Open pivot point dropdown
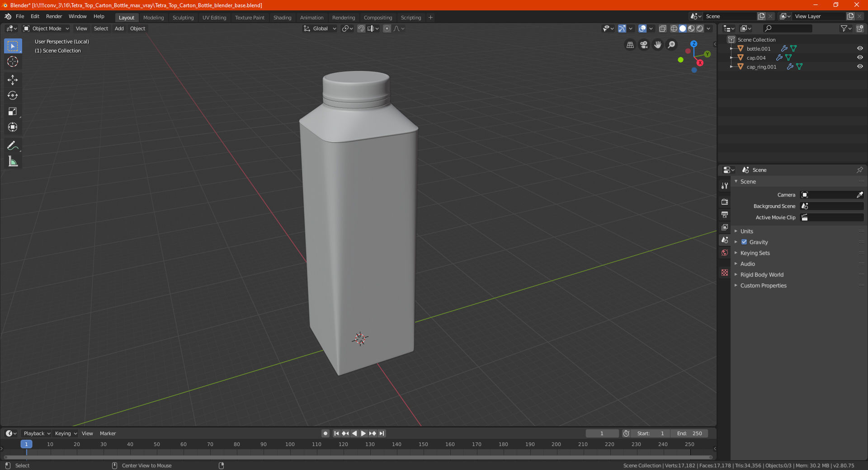The image size is (868, 470). point(347,28)
